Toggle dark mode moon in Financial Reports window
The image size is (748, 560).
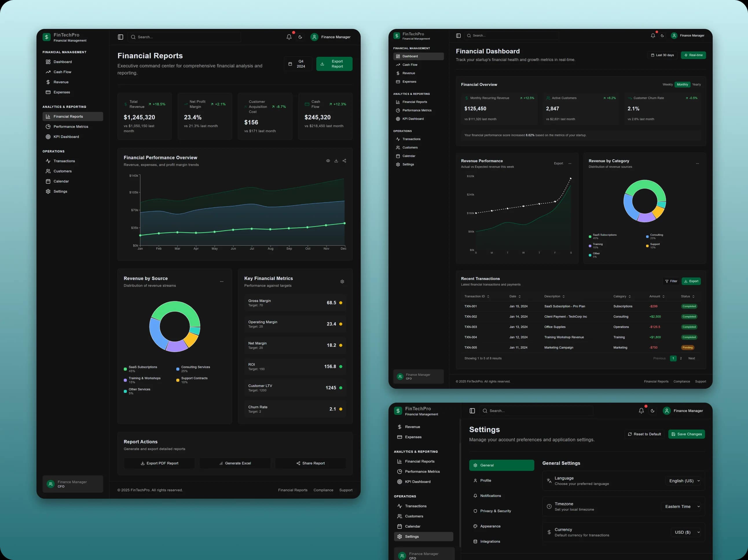tap(300, 37)
